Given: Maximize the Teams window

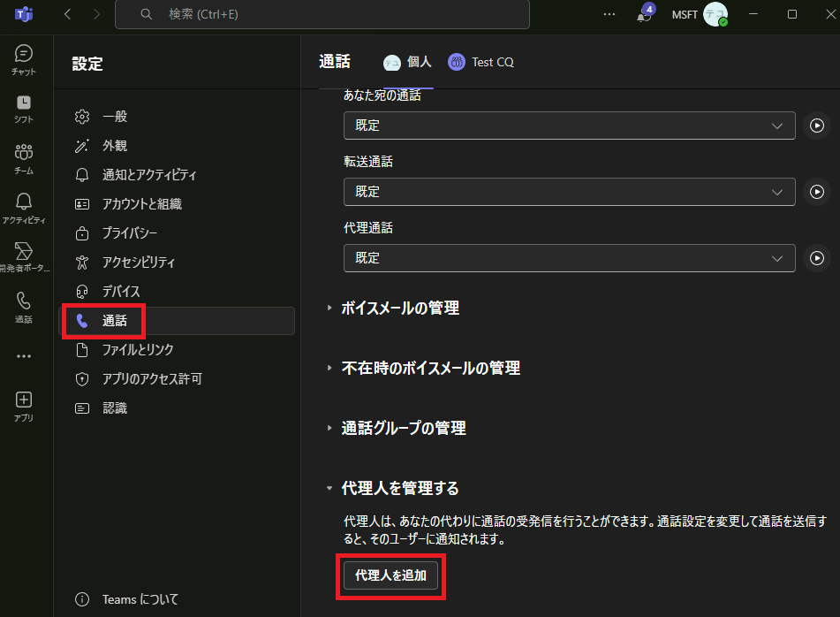Looking at the screenshot, I should point(791,14).
